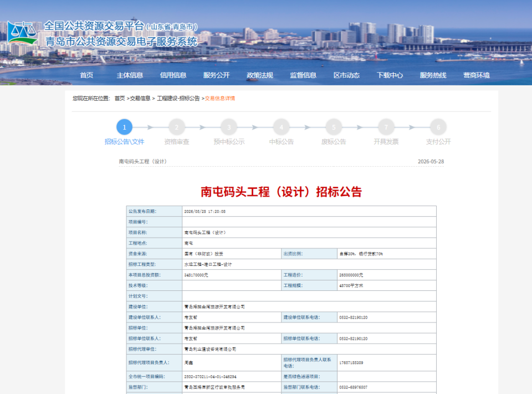The width and height of the screenshot is (532, 394).
Task: Open the 下载中心 menu item
Action: [390, 75]
